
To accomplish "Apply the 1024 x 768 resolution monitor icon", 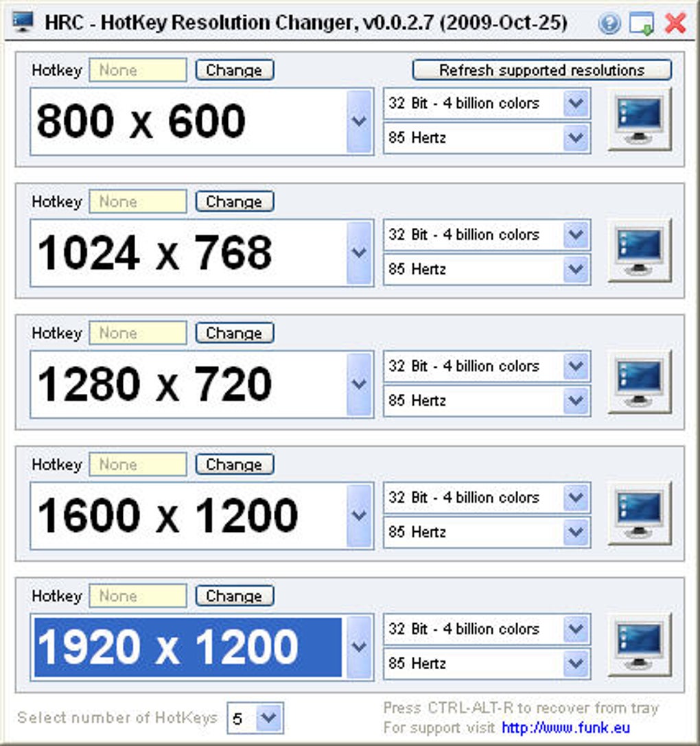I will 639,250.
